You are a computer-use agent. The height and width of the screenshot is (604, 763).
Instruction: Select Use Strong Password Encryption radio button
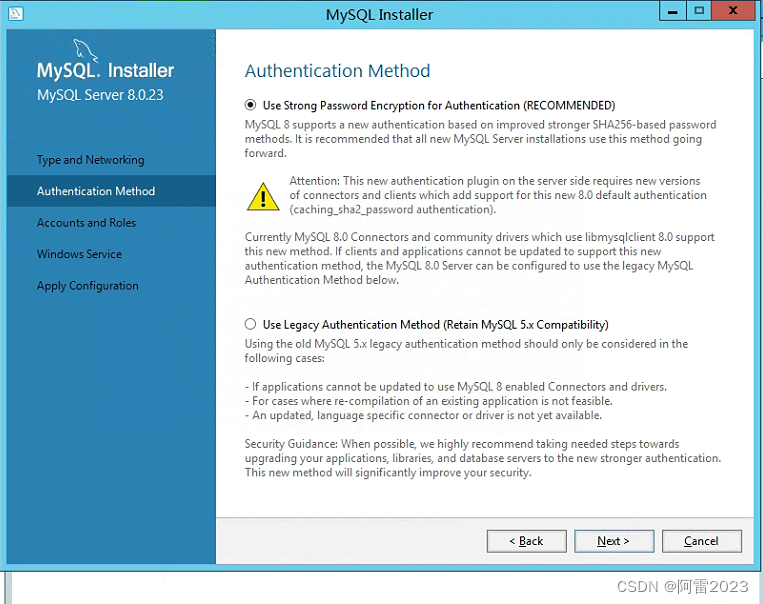pyautogui.click(x=250, y=105)
